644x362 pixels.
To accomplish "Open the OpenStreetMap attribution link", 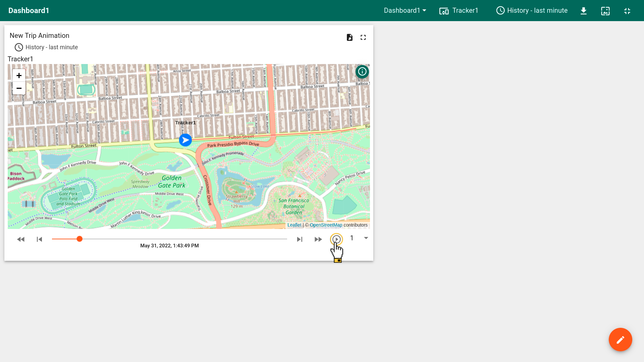I will (x=326, y=225).
